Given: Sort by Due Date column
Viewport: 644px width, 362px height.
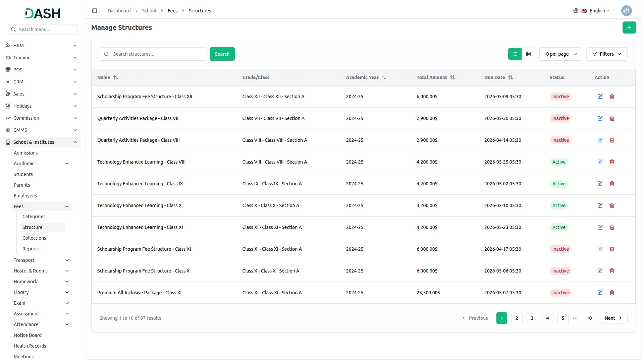Looking at the screenshot, I should (498, 77).
